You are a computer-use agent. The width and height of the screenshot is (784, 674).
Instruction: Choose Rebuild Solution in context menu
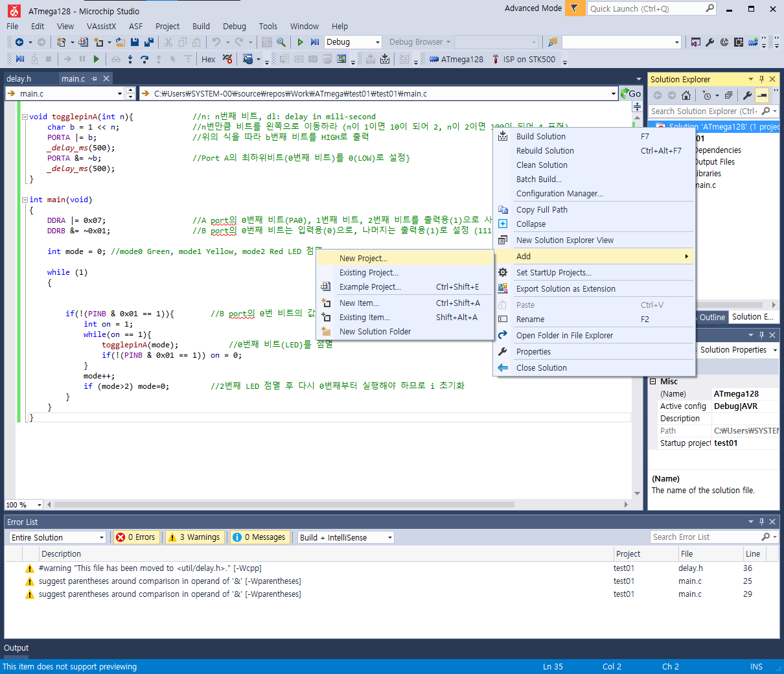click(x=545, y=151)
